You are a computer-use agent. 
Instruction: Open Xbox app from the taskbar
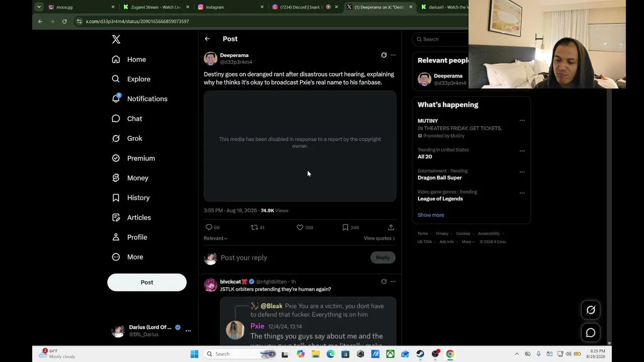pyautogui.click(x=390, y=354)
